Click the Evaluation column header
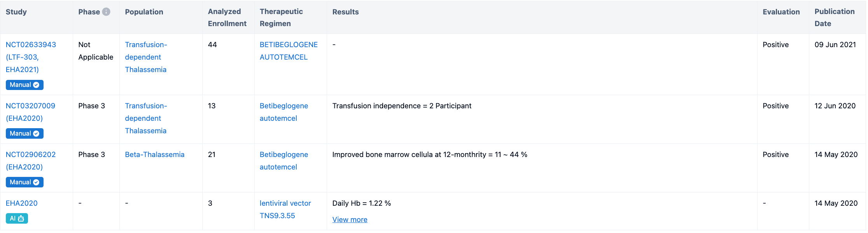The height and width of the screenshot is (233, 868). 781,12
